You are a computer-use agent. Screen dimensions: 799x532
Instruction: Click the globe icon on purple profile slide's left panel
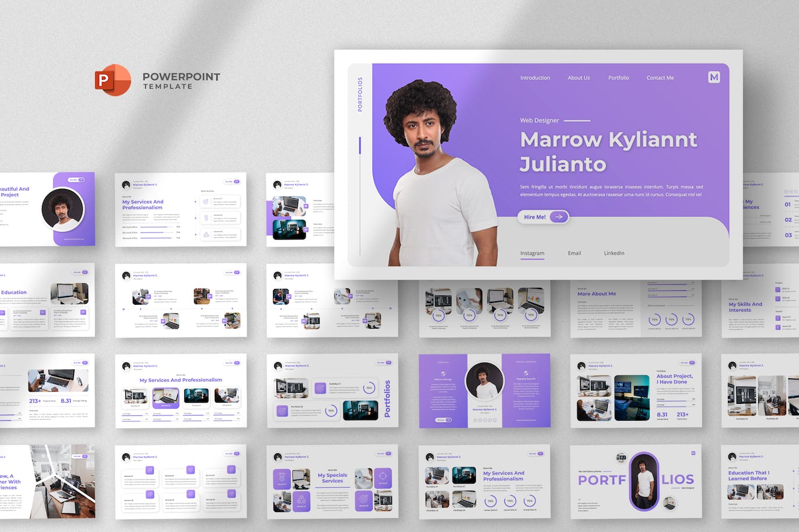[x=443, y=374]
